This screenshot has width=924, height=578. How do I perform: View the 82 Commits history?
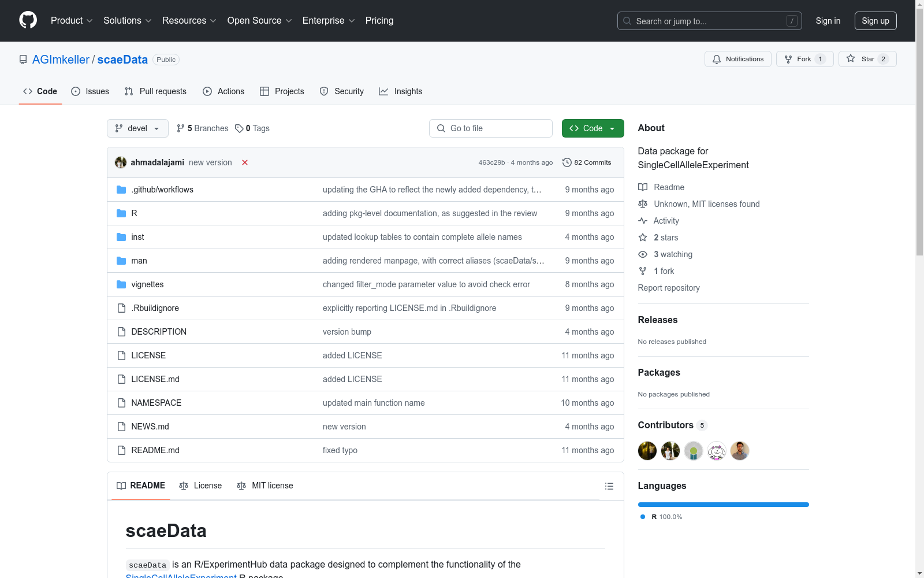pos(587,162)
